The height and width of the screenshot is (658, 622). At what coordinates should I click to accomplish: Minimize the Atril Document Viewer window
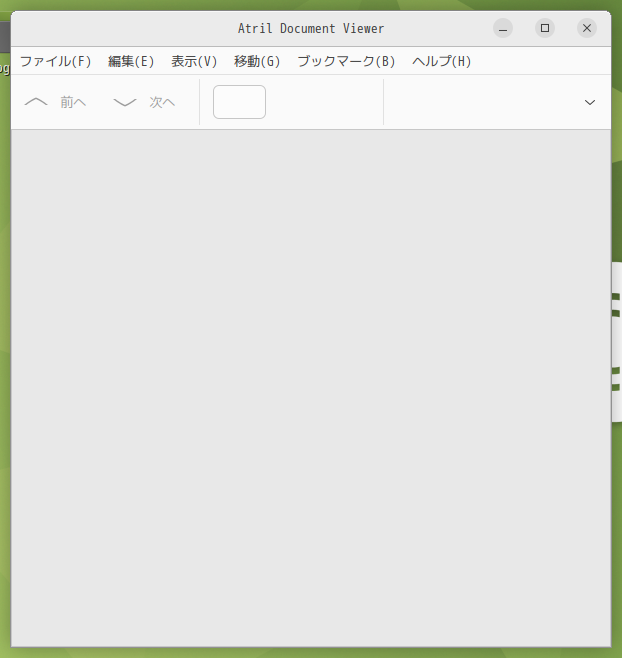click(x=503, y=28)
